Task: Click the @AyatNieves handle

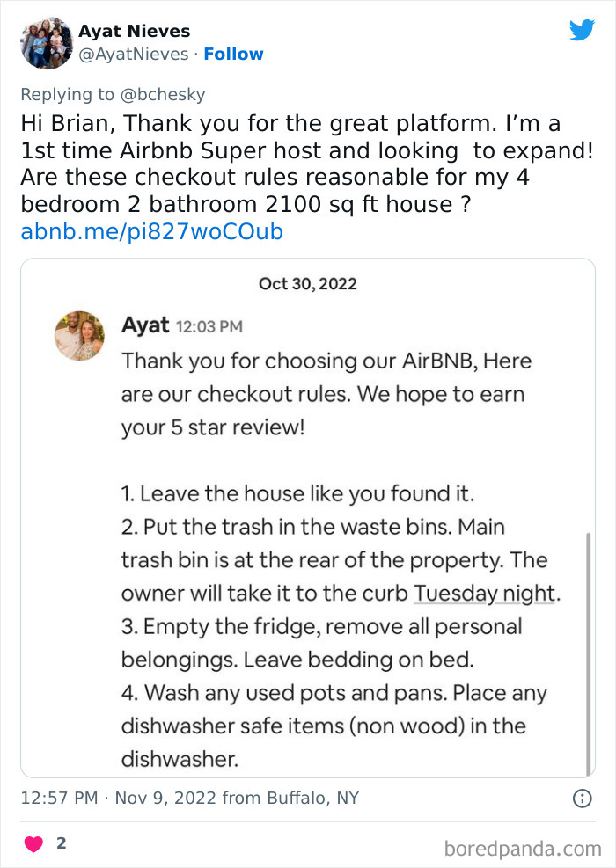Action: pos(133,55)
